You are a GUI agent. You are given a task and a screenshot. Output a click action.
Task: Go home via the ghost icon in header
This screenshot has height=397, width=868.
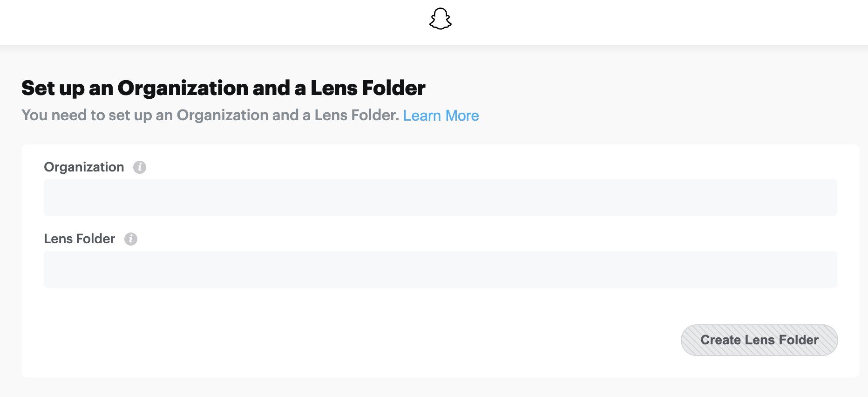(440, 19)
